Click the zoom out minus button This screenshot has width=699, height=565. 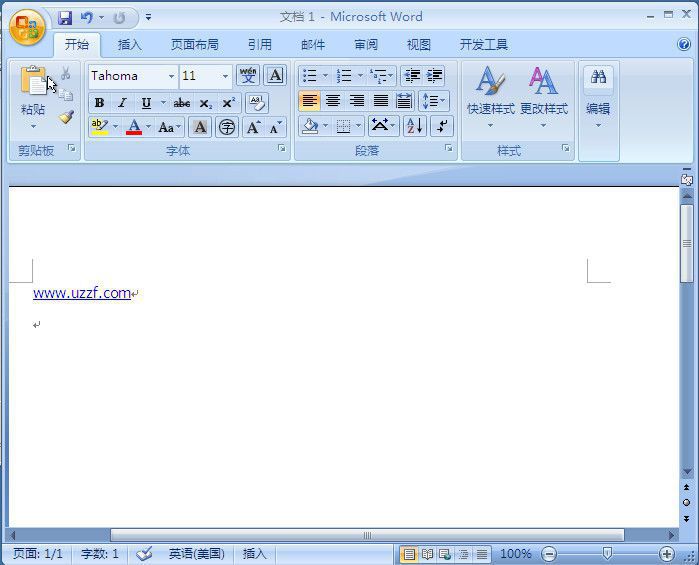click(549, 554)
